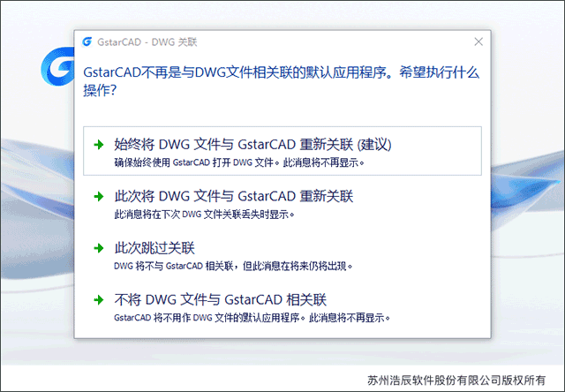This screenshot has height=392, width=565.
Task: Click the large GstarCAD logo behind the dialog
Action: click(x=57, y=66)
